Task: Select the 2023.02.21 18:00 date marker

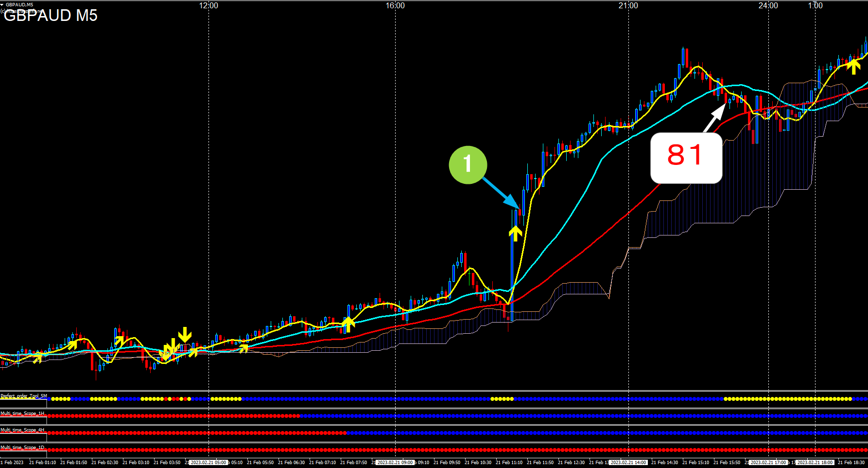Action: 816,463
